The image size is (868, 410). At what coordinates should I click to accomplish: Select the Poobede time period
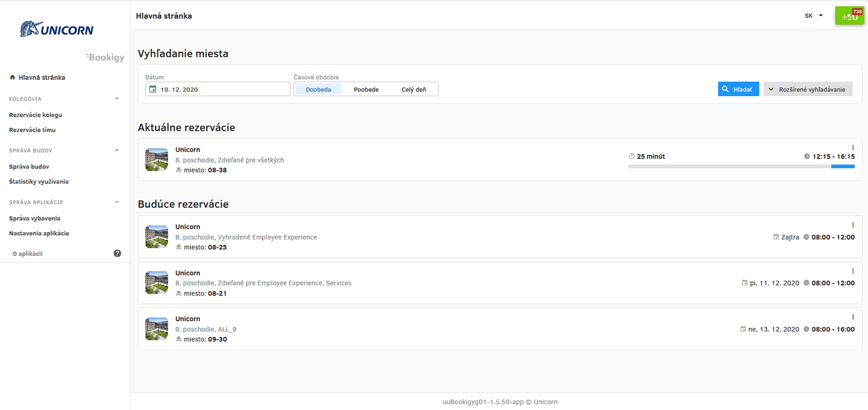click(366, 89)
